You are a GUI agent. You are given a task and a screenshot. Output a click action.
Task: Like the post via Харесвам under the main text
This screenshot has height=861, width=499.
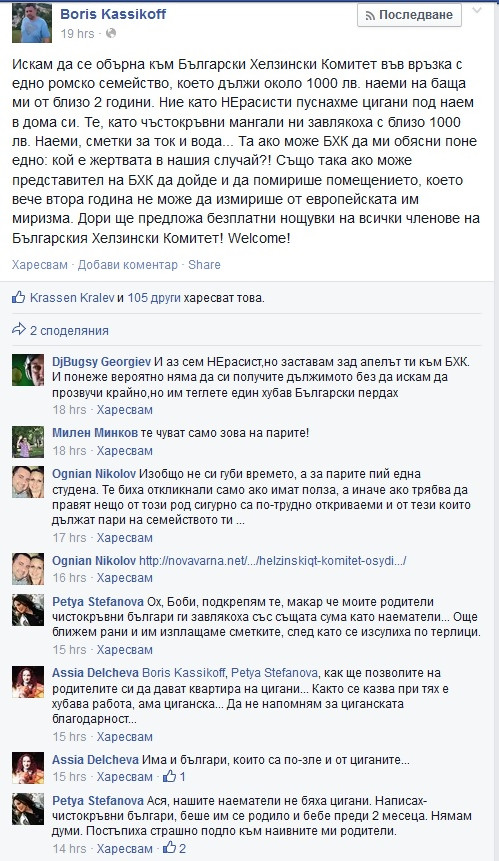pos(40,265)
